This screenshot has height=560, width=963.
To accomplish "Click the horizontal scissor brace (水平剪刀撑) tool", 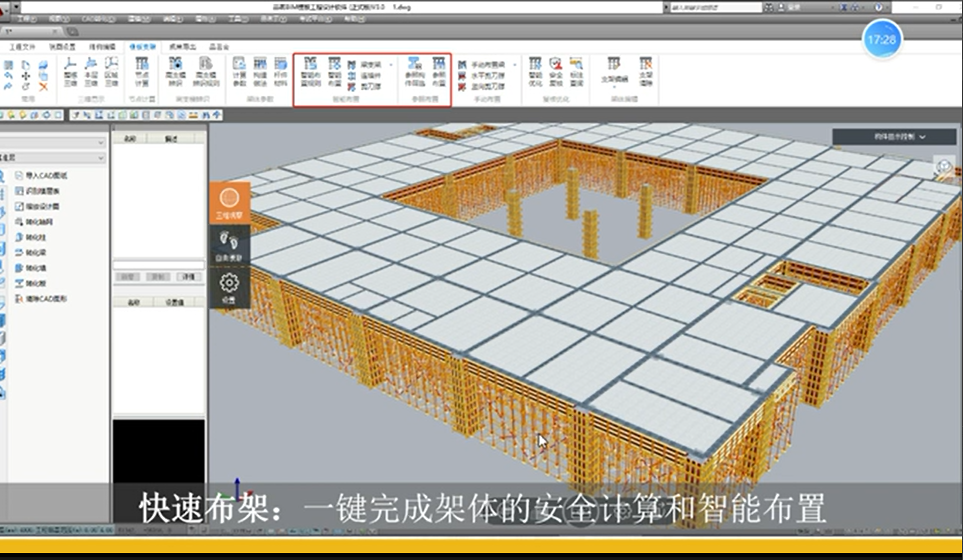I will click(481, 75).
